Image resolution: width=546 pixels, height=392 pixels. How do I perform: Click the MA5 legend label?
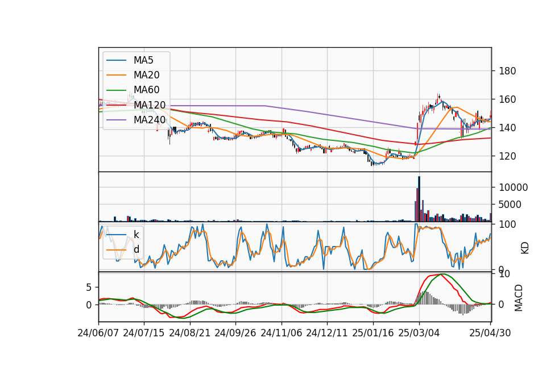(x=143, y=60)
